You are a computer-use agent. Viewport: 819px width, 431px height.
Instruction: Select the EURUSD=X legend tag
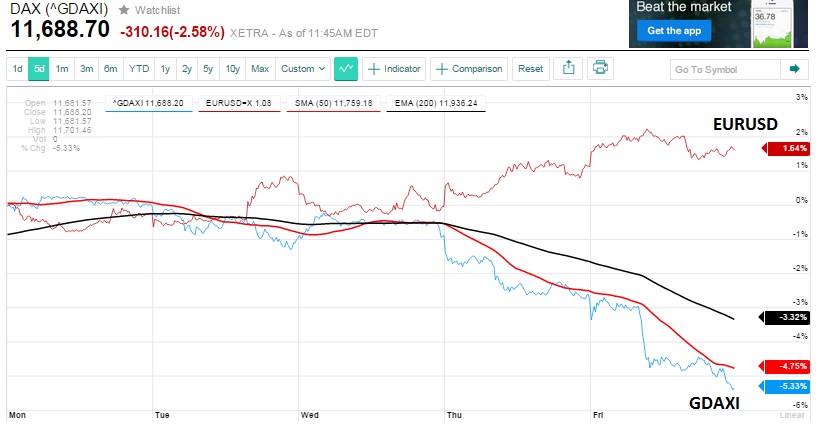239,103
